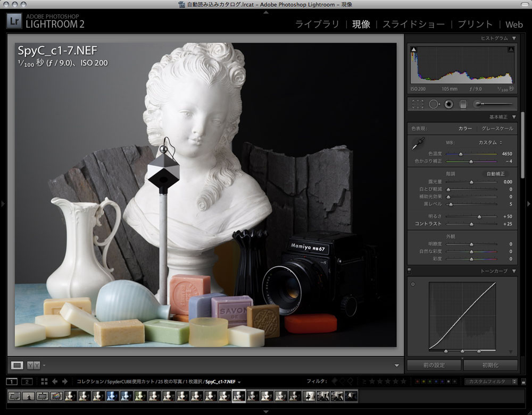Screen dimensions: 532x415
Task: Filter by red color label swatch
Action: [417, 382]
